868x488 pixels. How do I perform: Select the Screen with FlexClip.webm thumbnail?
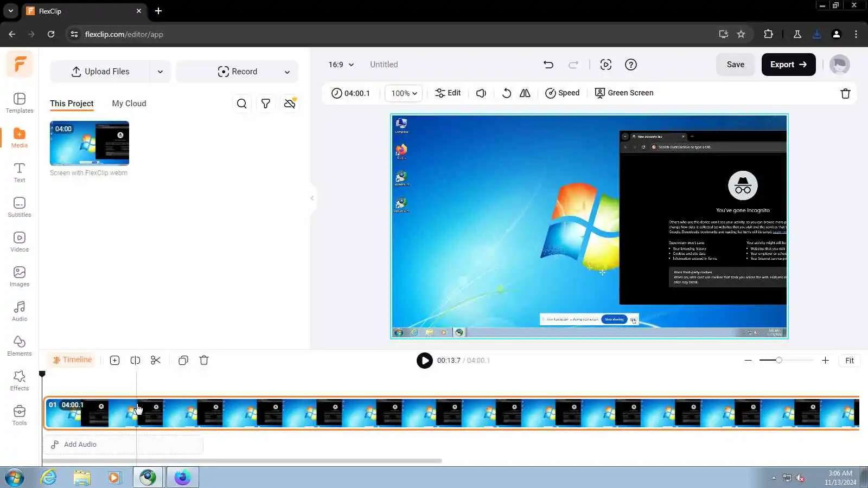click(90, 143)
